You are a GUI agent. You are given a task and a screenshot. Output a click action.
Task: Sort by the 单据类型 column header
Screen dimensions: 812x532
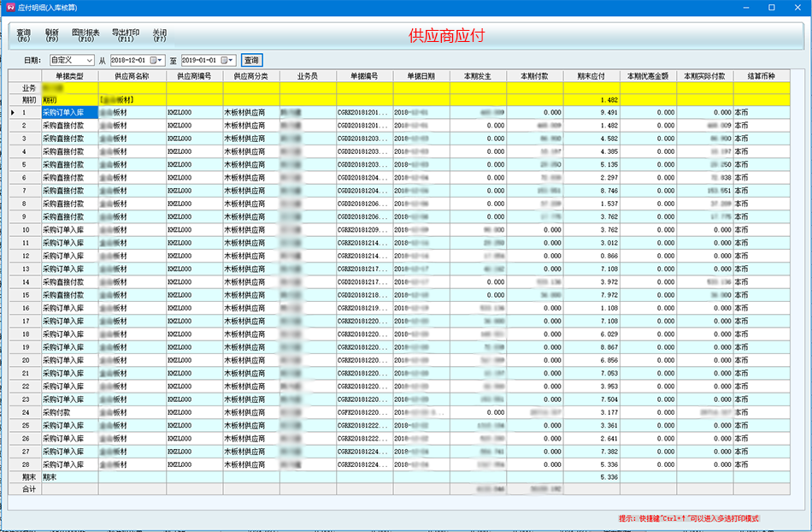70,76
